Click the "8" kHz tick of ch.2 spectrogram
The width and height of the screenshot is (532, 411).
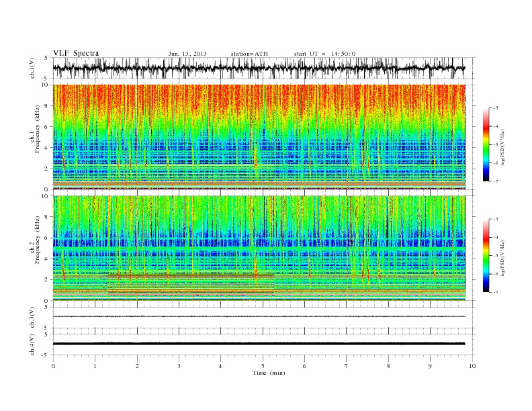point(47,217)
